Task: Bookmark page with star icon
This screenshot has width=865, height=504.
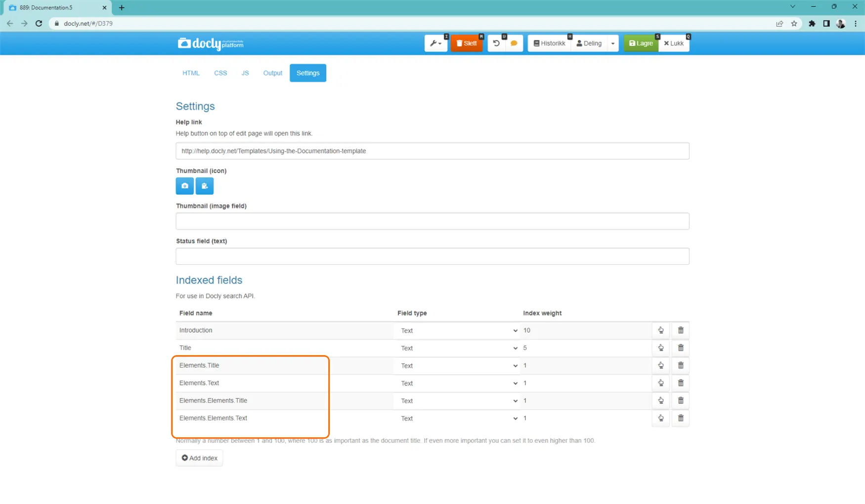Action: 794,23
